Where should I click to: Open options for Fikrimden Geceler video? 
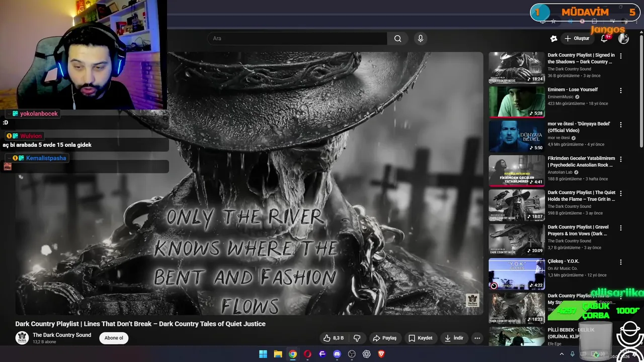tap(621, 159)
